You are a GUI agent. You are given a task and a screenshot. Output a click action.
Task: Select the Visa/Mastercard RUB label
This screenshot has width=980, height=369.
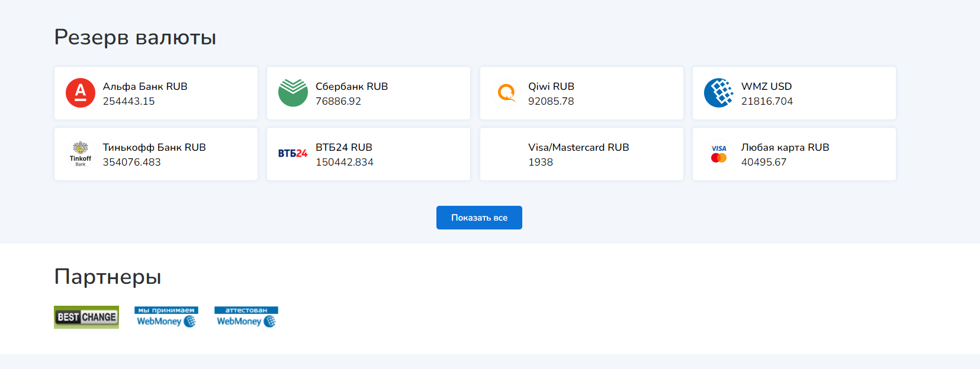pos(579,147)
